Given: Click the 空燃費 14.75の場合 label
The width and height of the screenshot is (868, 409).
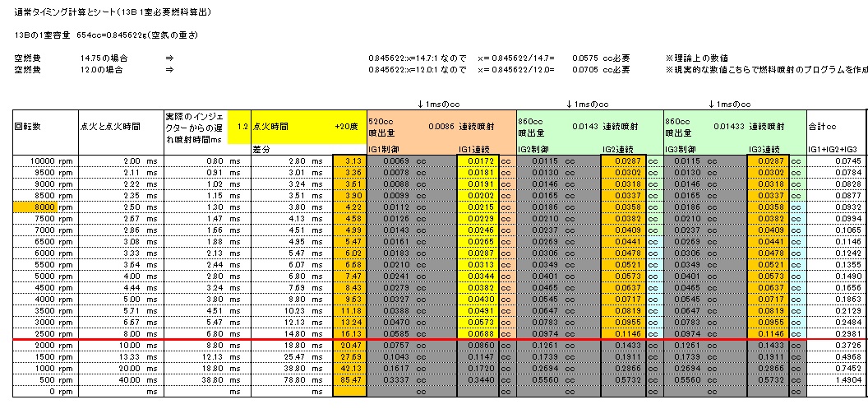Looking at the screenshot, I should 72,58.
